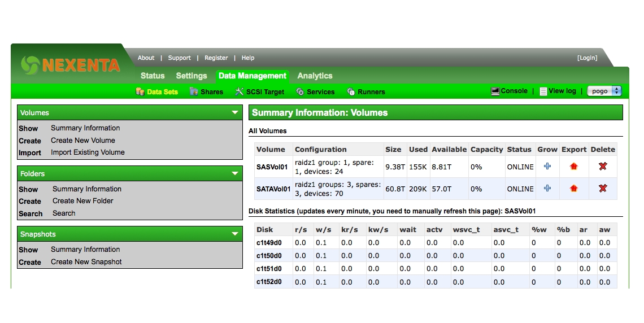This screenshot has width=644, height=323.
Task: Click Create New Folder
Action: point(82,200)
